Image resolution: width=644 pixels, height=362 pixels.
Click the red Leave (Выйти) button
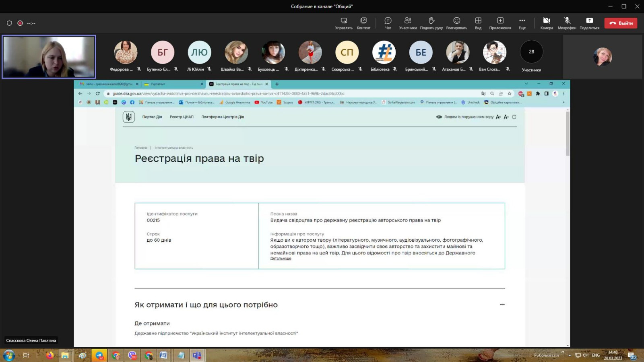(x=621, y=23)
